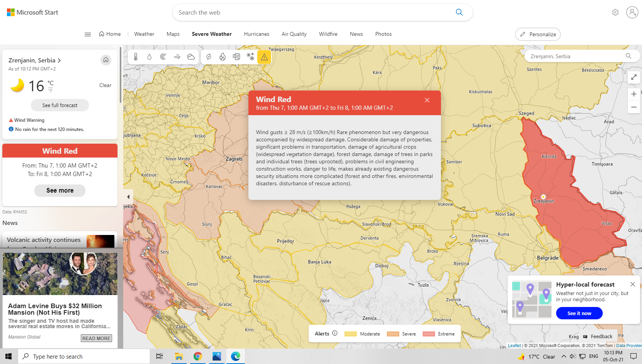The width and height of the screenshot is (642, 364).
Task: Open the Microsoft Start logo link
Action: click(32, 12)
